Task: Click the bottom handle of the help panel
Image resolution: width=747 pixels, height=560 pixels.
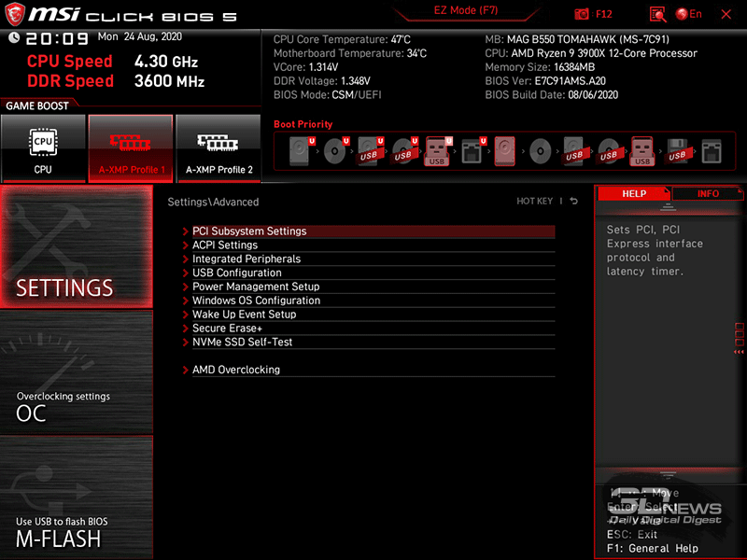Action: point(668,475)
